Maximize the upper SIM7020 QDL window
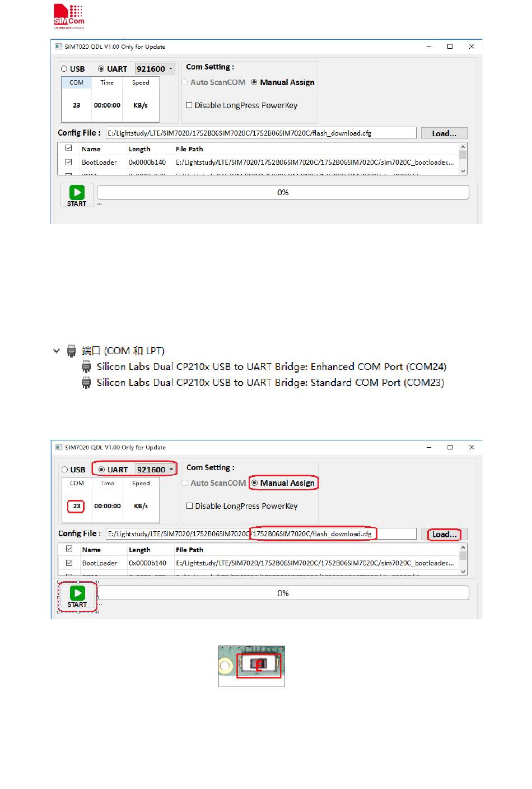This screenshot has height=789, width=532. tap(450, 47)
